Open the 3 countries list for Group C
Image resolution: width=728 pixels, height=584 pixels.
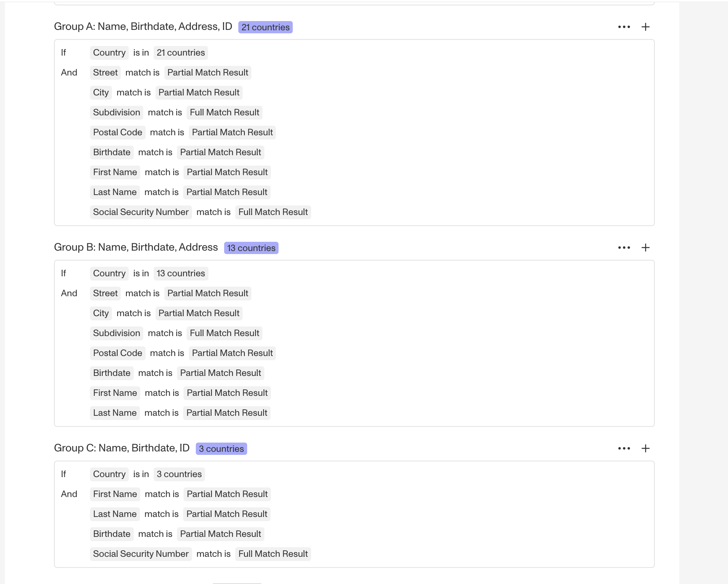pos(179,474)
